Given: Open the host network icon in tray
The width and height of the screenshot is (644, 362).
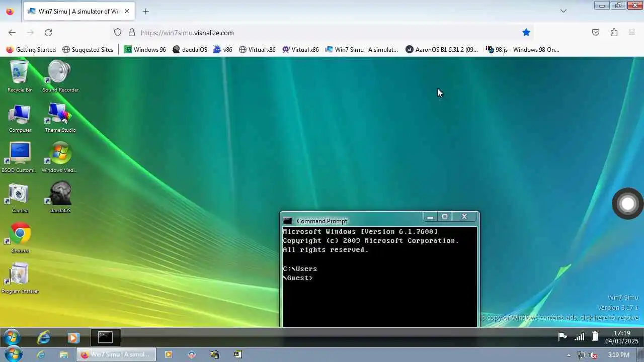Looking at the screenshot, I should coord(581,355).
